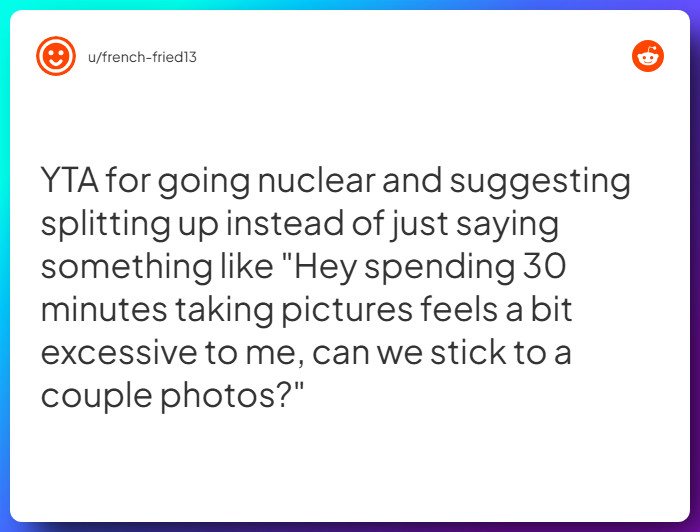Click the word "photos?" ending the comment
Viewport: 700px width, 532px height.
(x=229, y=396)
